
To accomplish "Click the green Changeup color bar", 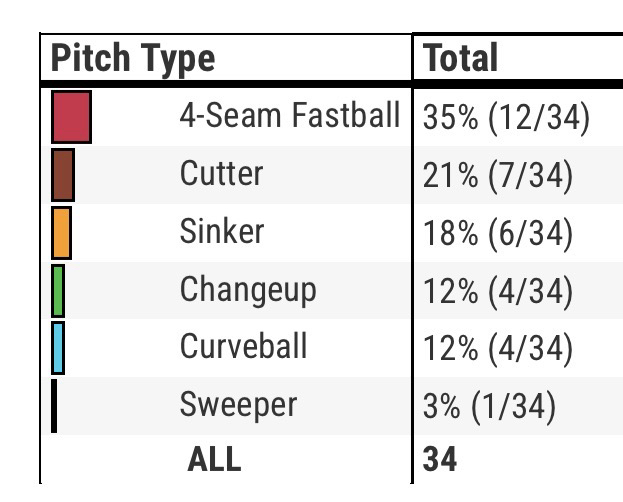I will click(x=58, y=290).
